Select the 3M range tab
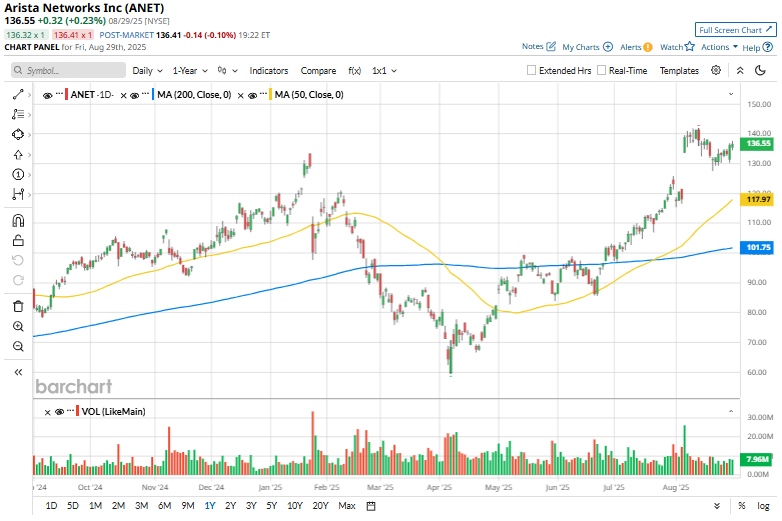 click(142, 506)
